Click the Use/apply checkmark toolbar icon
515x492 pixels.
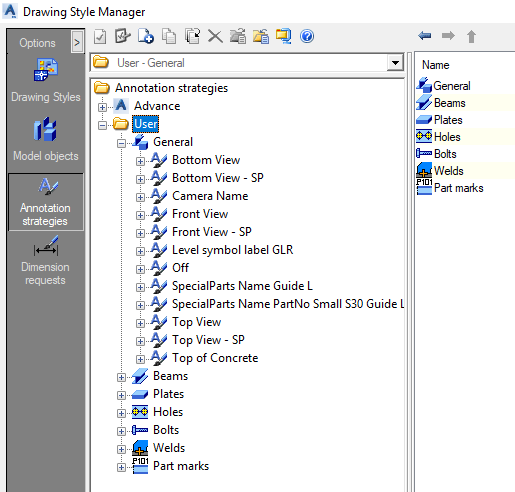tap(100, 36)
